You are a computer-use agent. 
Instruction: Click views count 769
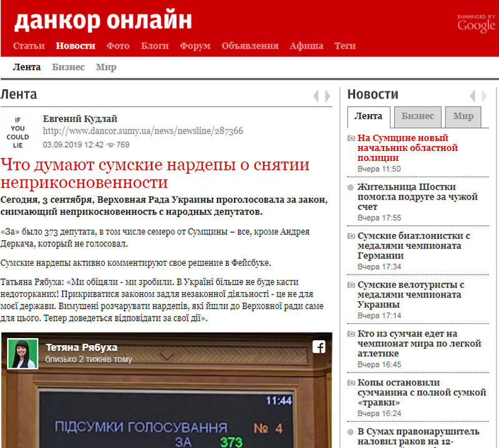point(123,145)
